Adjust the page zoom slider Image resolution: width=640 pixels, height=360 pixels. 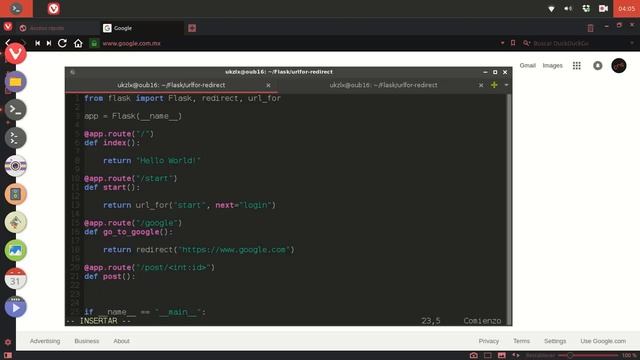(x=588, y=356)
